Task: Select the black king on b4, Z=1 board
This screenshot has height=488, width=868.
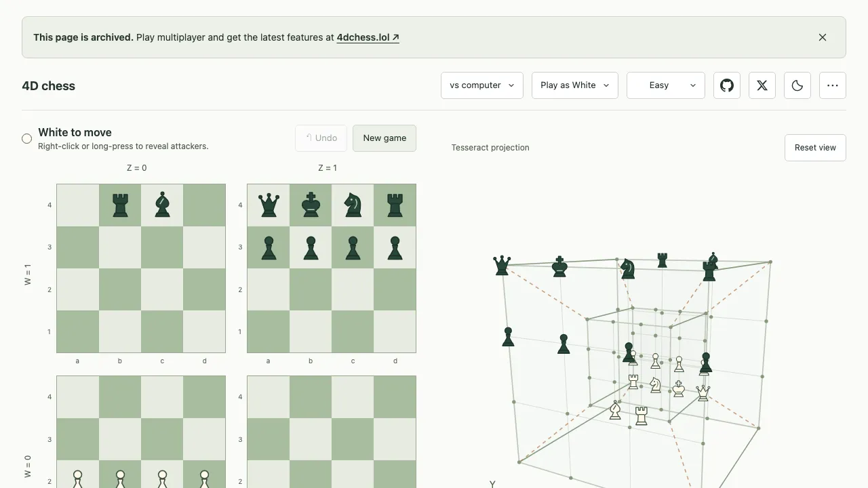Action: [x=311, y=205]
